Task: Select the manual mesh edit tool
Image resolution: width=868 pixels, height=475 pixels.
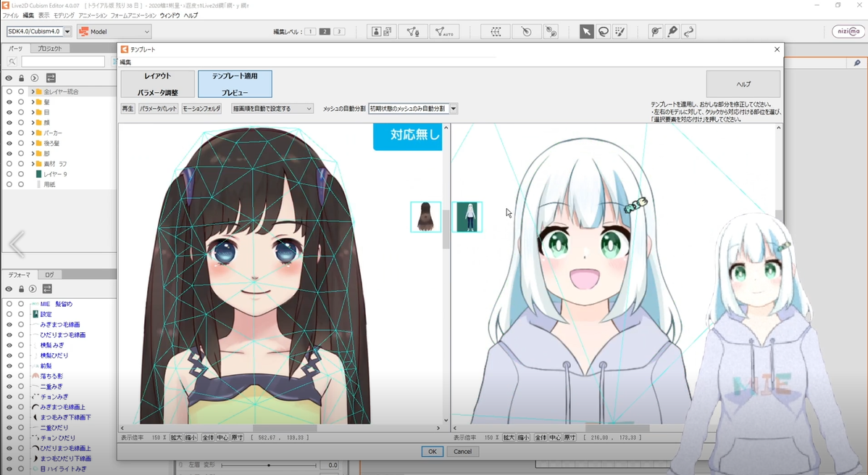Action: coord(412,32)
